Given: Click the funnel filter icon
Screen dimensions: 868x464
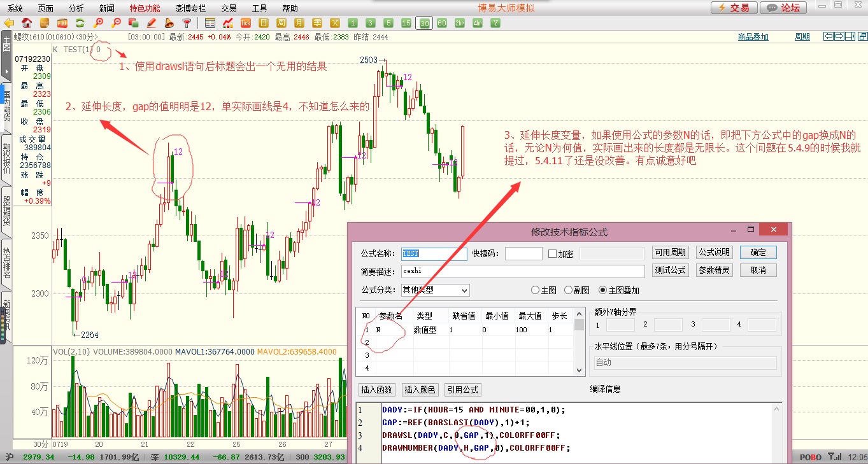Looking at the screenshot, I should pyautogui.click(x=187, y=23).
